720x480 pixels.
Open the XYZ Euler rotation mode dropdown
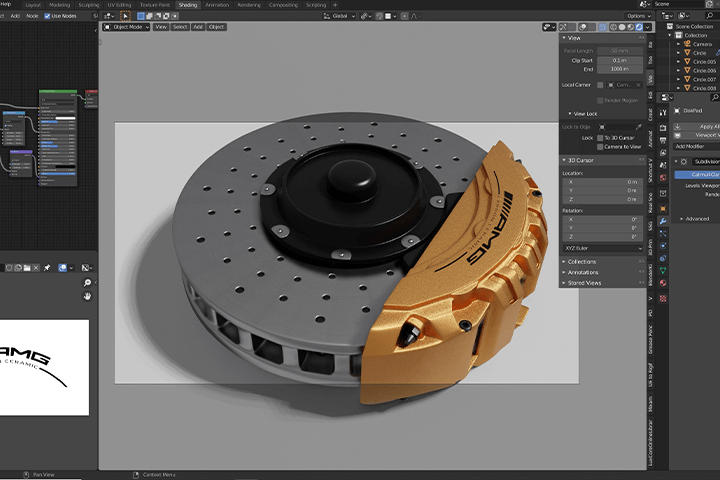602,248
